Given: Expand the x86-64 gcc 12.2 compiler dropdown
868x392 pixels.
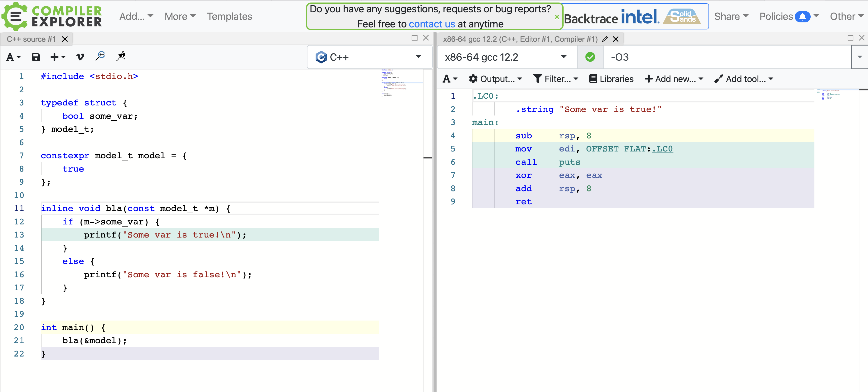Looking at the screenshot, I should click(565, 58).
